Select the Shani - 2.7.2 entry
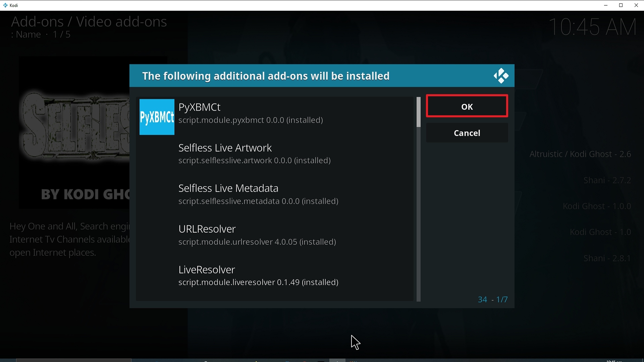This screenshot has width=644, height=362. click(607, 180)
